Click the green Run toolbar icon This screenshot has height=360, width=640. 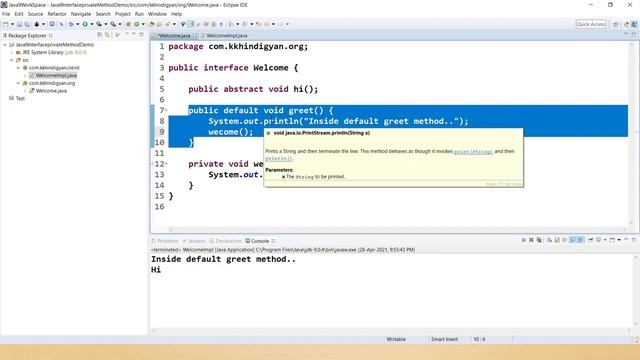[85, 24]
